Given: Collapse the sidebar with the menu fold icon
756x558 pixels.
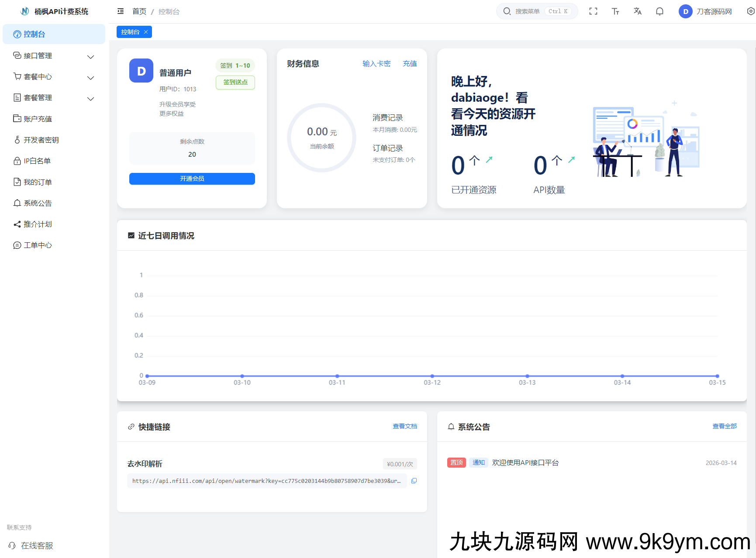Looking at the screenshot, I should (x=121, y=11).
